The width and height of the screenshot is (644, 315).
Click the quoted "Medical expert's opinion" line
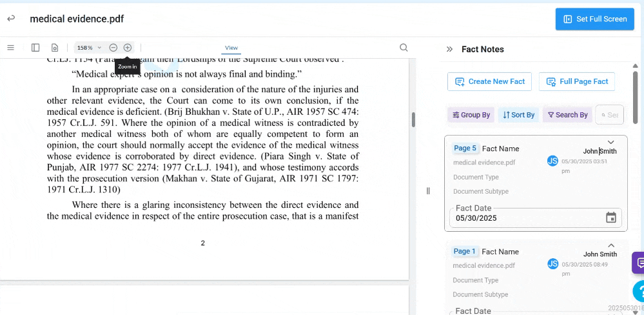pos(187,74)
